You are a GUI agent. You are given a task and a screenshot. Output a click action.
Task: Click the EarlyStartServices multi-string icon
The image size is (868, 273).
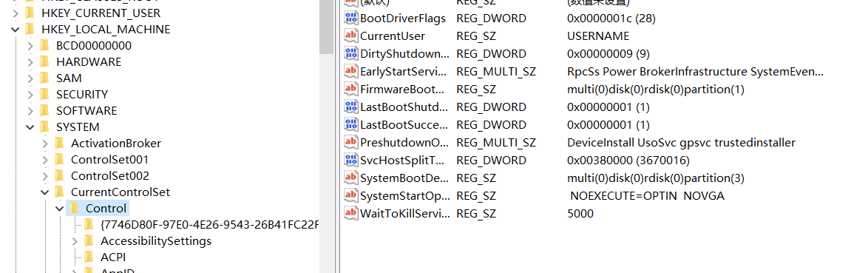[351, 72]
